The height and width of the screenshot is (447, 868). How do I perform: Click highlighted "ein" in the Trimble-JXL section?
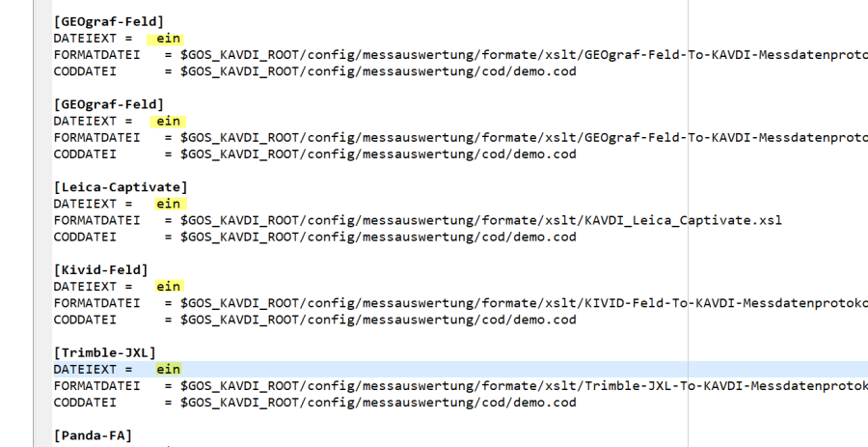168,370
